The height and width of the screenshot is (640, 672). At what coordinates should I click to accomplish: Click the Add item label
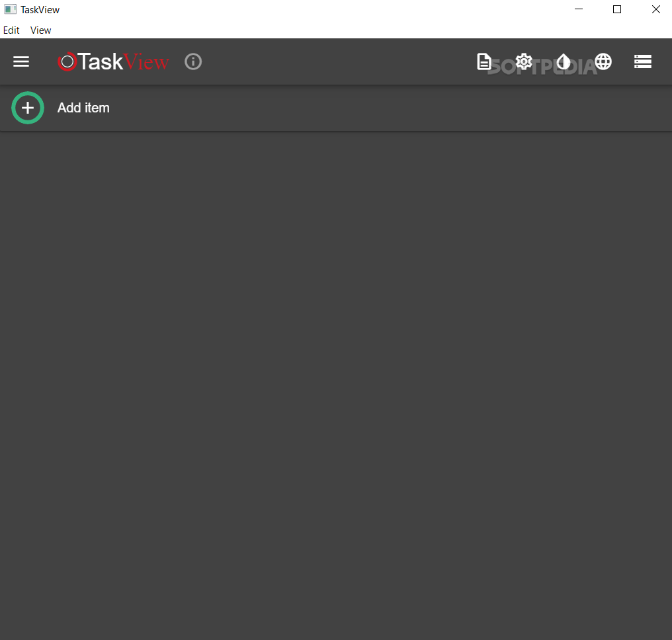83,108
